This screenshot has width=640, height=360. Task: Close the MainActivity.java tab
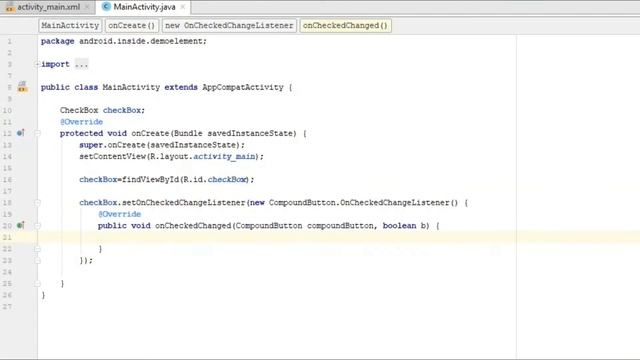click(182, 7)
